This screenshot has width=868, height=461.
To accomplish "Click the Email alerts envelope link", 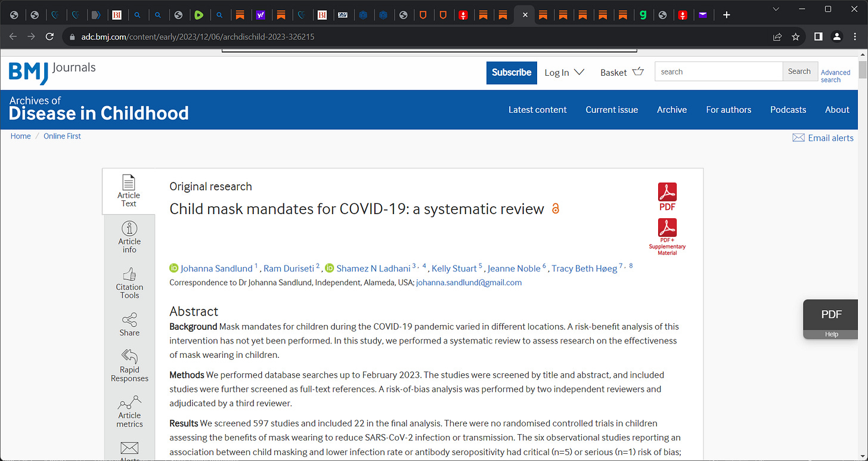I will [x=823, y=138].
